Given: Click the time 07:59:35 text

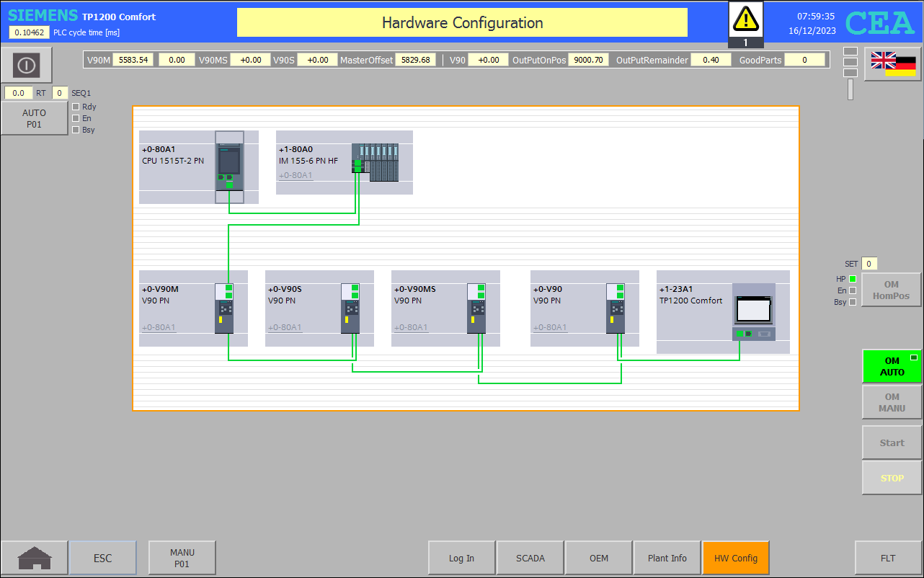Looking at the screenshot, I should (x=817, y=16).
